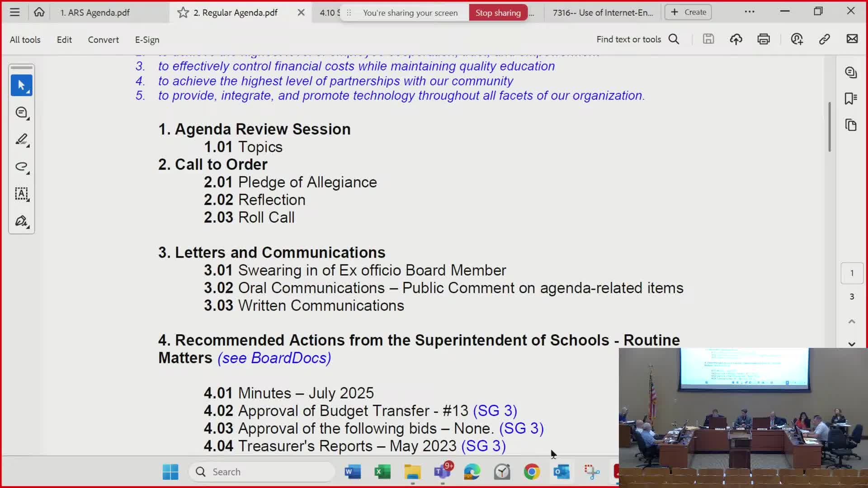
Task: Open the All tools menu
Action: (25, 40)
